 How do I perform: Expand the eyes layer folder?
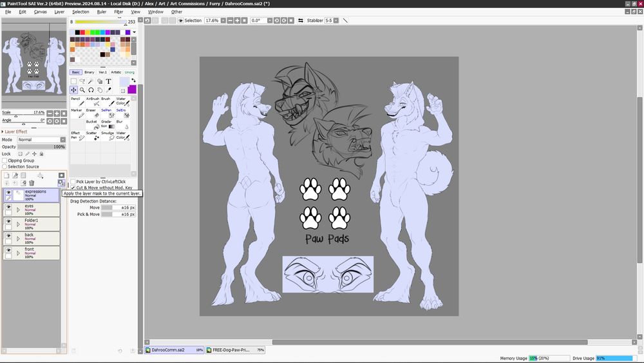tap(18, 210)
